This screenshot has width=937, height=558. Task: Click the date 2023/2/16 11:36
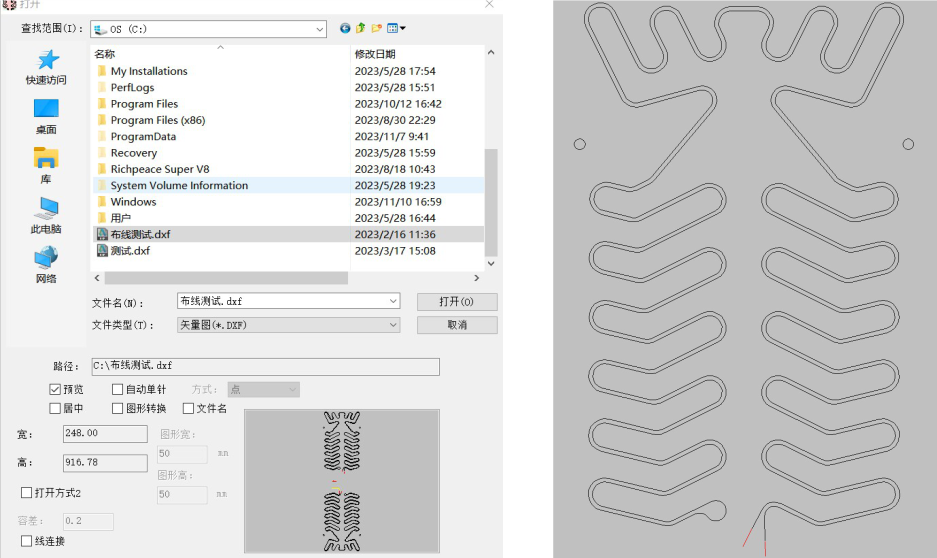tap(395, 234)
